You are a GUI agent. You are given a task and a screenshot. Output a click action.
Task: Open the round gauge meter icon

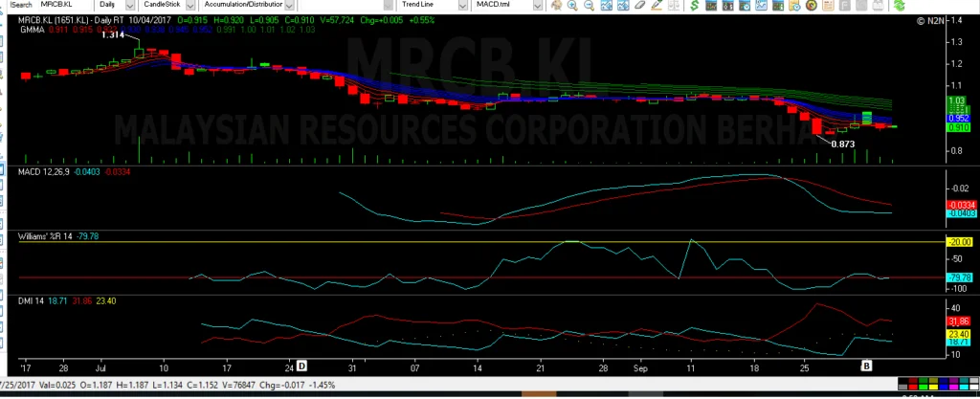coord(811,5)
